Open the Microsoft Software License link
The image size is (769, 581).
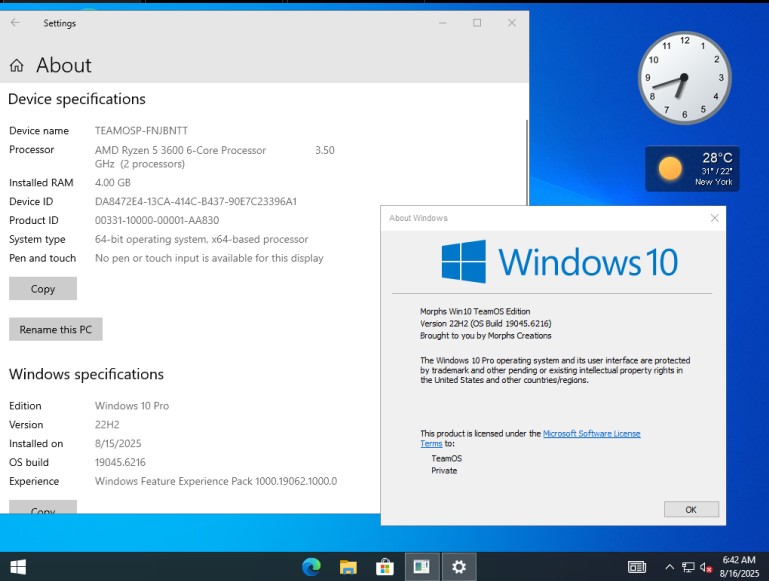[591, 433]
